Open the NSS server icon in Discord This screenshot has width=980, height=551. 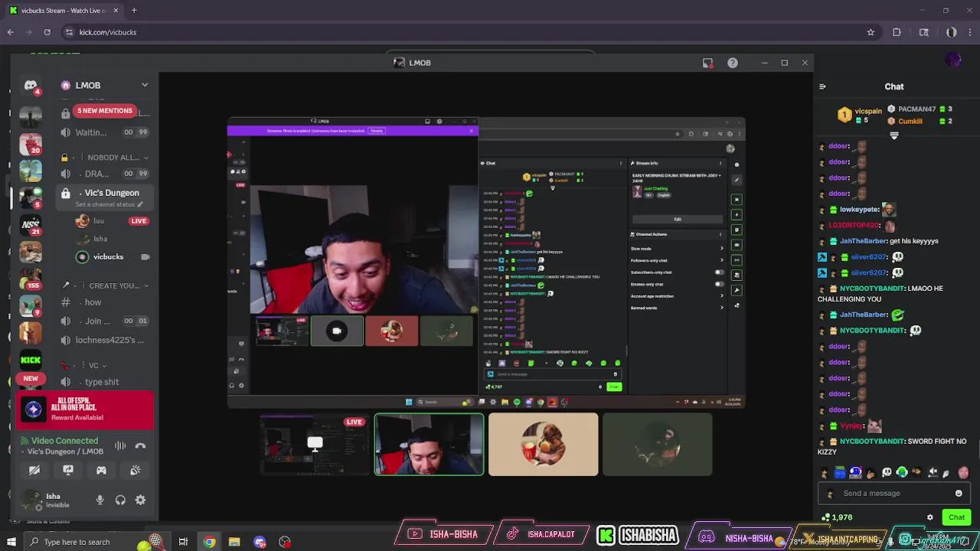31,223
